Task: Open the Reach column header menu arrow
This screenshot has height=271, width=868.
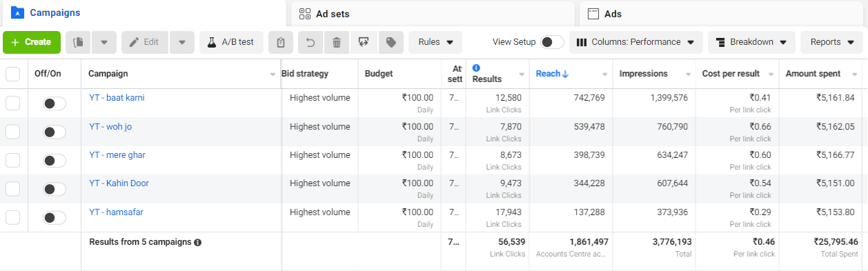Action: click(605, 74)
